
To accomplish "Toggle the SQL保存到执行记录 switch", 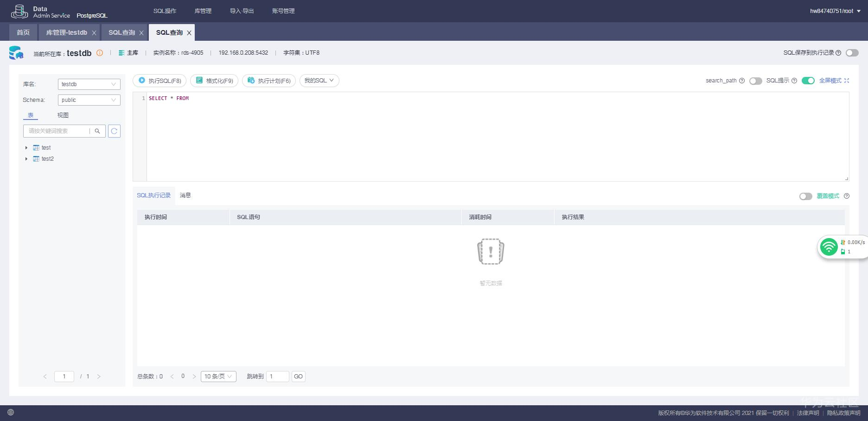I will click(852, 53).
